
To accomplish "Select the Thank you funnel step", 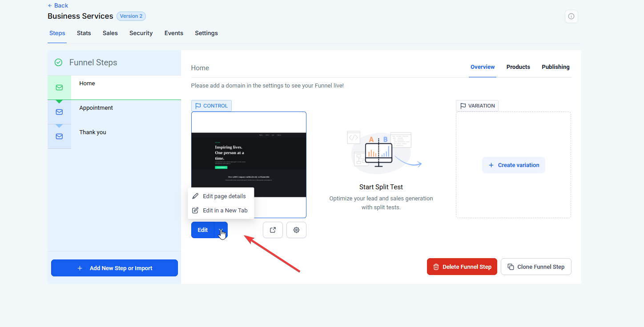I will (114, 136).
